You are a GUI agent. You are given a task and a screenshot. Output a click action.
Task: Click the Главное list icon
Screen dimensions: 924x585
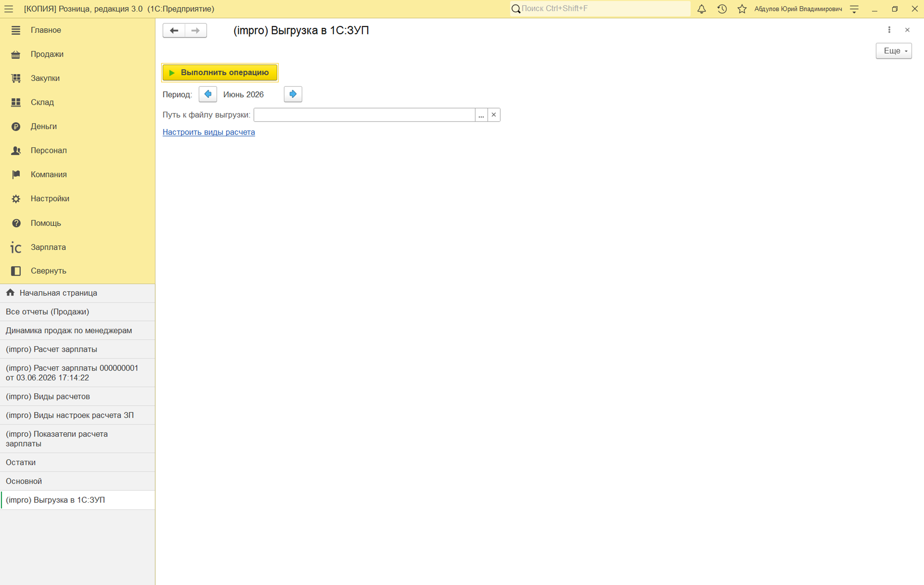[16, 30]
